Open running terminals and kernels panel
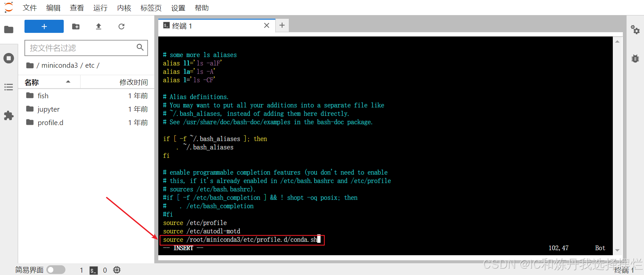Viewport: 644px width, 275px height. [x=9, y=58]
